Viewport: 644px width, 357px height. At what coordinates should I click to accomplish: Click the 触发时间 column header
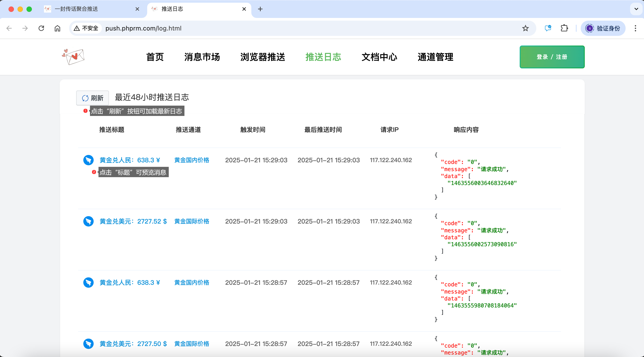(x=253, y=130)
